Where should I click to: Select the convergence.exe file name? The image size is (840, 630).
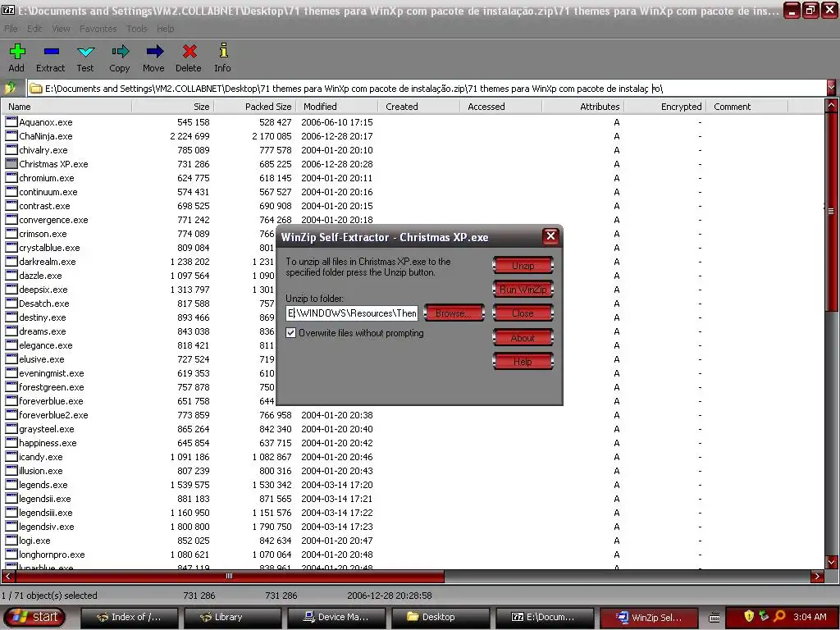point(53,220)
